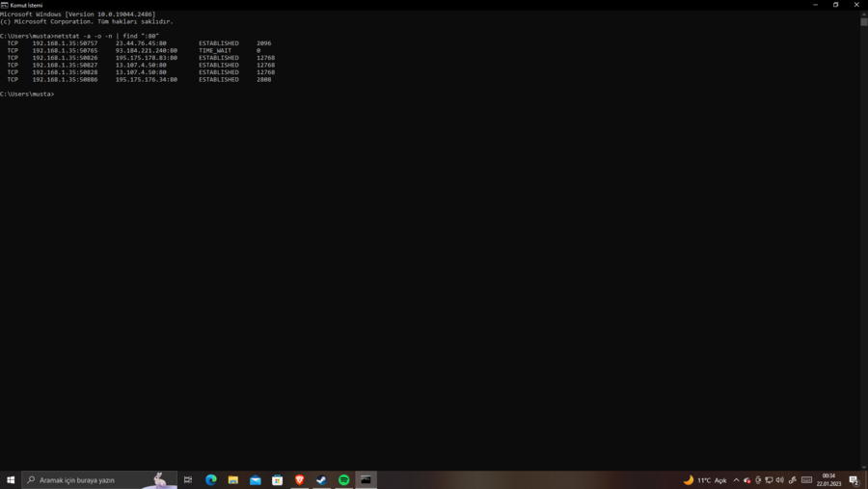
Task: Toggle the touch keyboard tray icon
Action: (x=806, y=480)
